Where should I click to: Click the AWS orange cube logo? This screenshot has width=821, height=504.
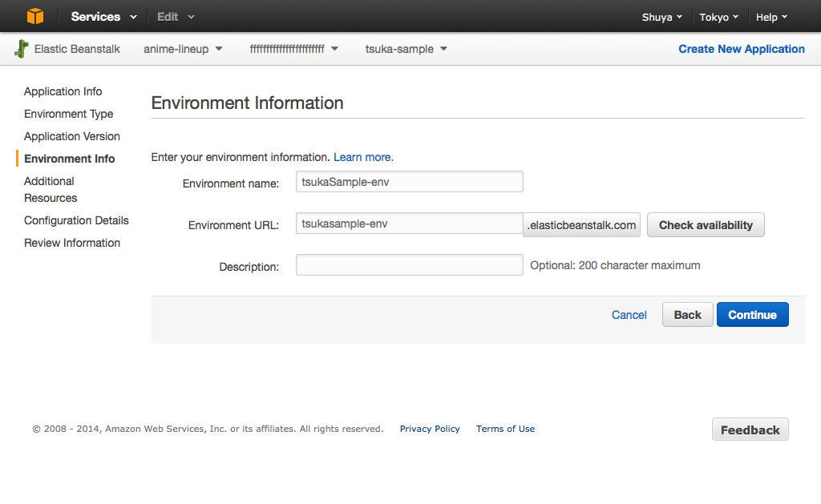(x=35, y=16)
